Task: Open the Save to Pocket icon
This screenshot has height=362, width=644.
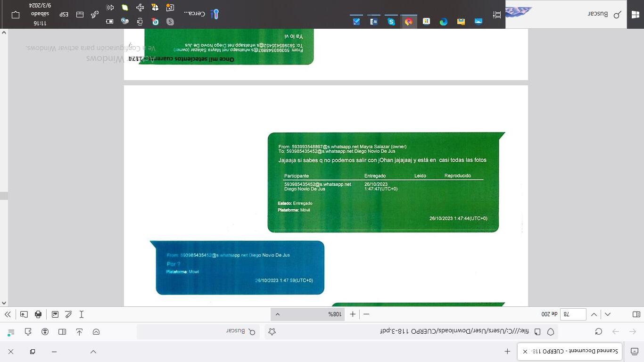Action: [x=96, y=332]
